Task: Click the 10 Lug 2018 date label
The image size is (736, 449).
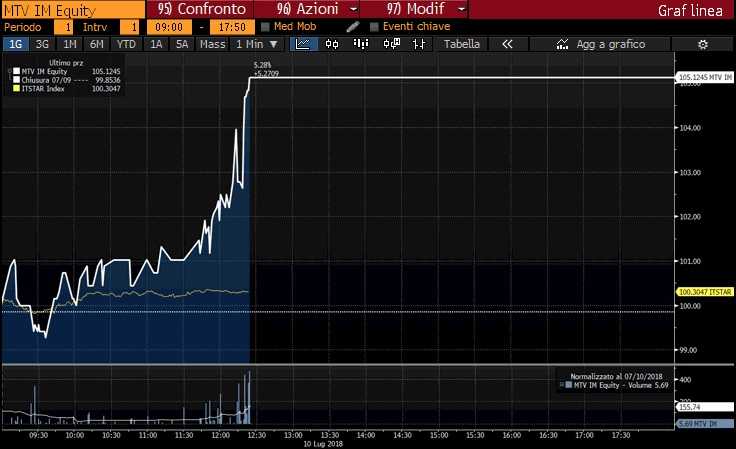Action: pyautogui.click(x=323, y=444)
